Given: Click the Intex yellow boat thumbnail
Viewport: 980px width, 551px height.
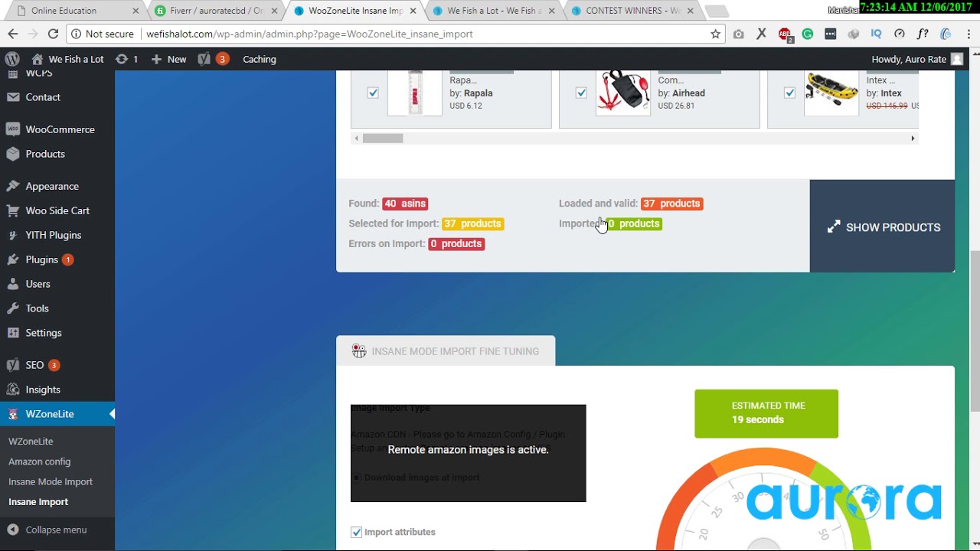Looking at the screenshot, I should 831,93.
